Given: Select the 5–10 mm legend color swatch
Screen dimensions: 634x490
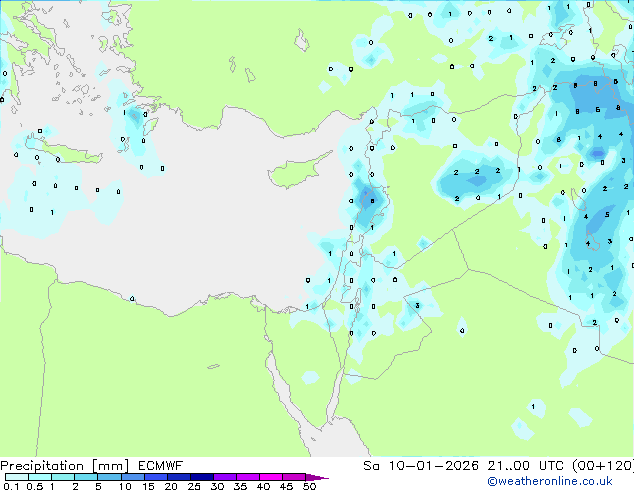Looking at the screenshot, I should pyautogui.click(x=109, y=477).
